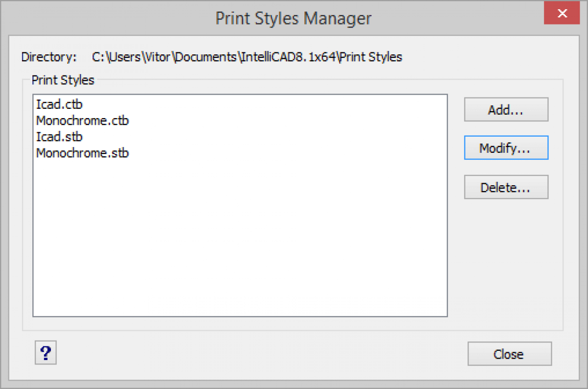
Task: Select Monochrome.ctb print style
Action: pyautogui.click(x=82, y=121)
